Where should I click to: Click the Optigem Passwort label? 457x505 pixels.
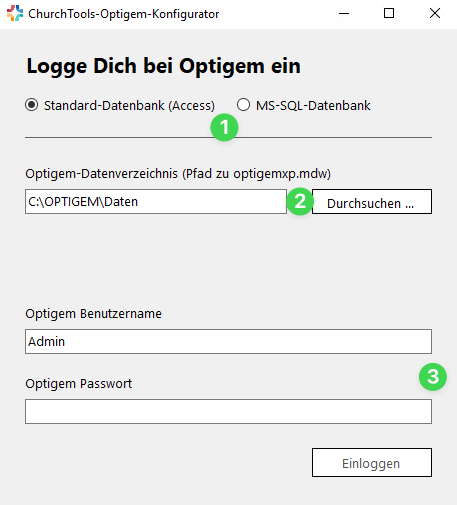(x=79, y=384)
